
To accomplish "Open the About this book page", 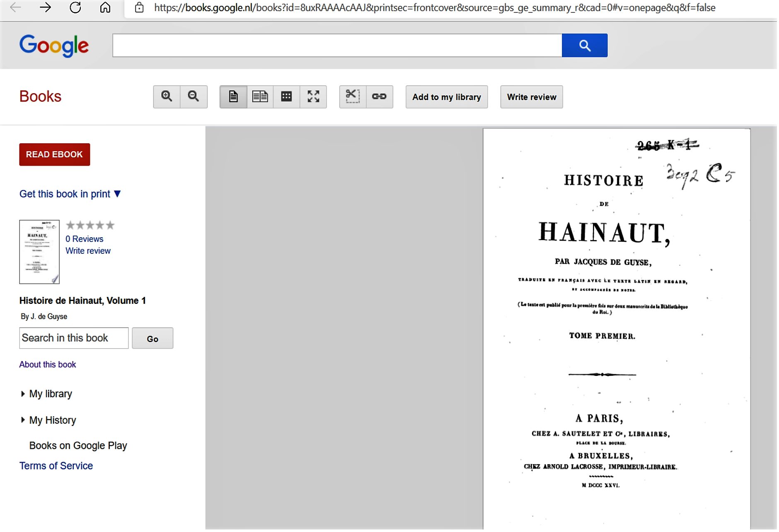I will [x=48, y=365].
